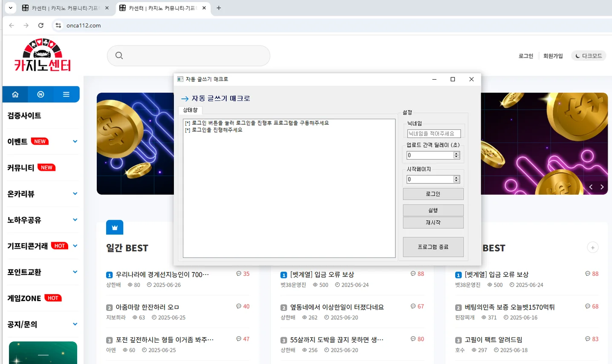This screenshot has width=612, height=364.
Task: Close the active 카센터 browser tab
Action: point(204,8)
